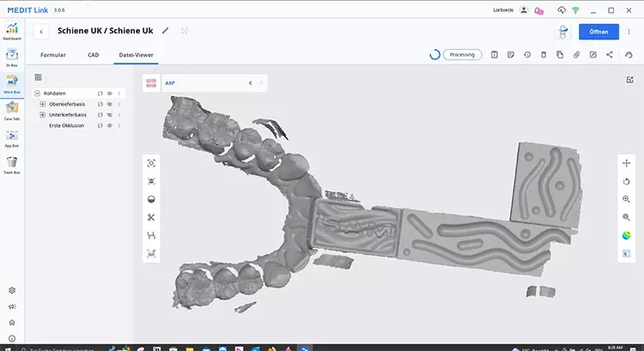Screen dimensions: 644x351
Task: Attach a file with the paperclip icon
Action: click(576, 55)
